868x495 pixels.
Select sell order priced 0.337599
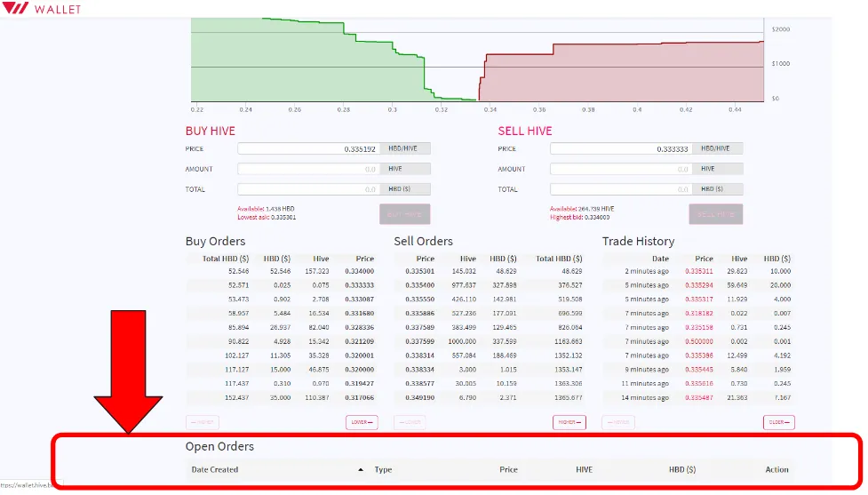point(490,341)
